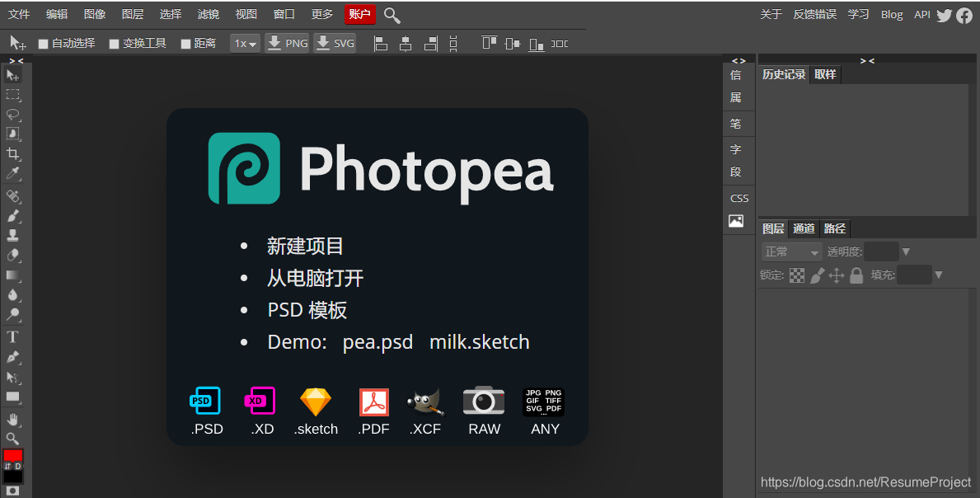
Task: Open the 图像 menu
Action: coord(95,14)
